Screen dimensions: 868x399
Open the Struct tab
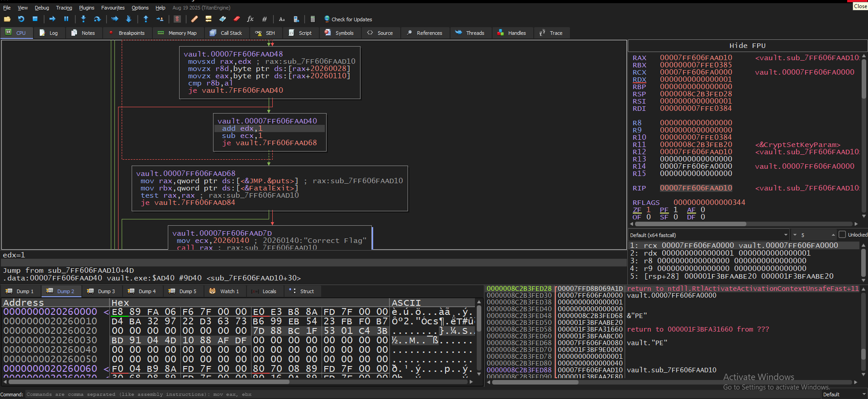(x=302, y=291)
